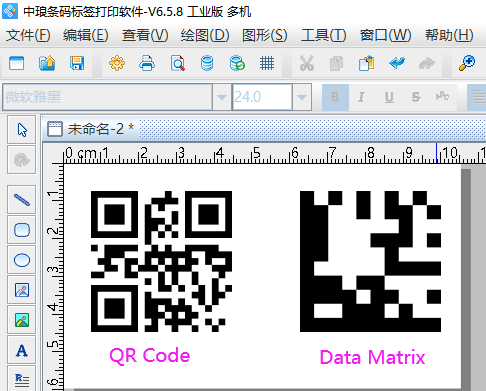Select the rounded rectangle tool
The height and width of the screenshot is (391, 486).
pos(22,230)
